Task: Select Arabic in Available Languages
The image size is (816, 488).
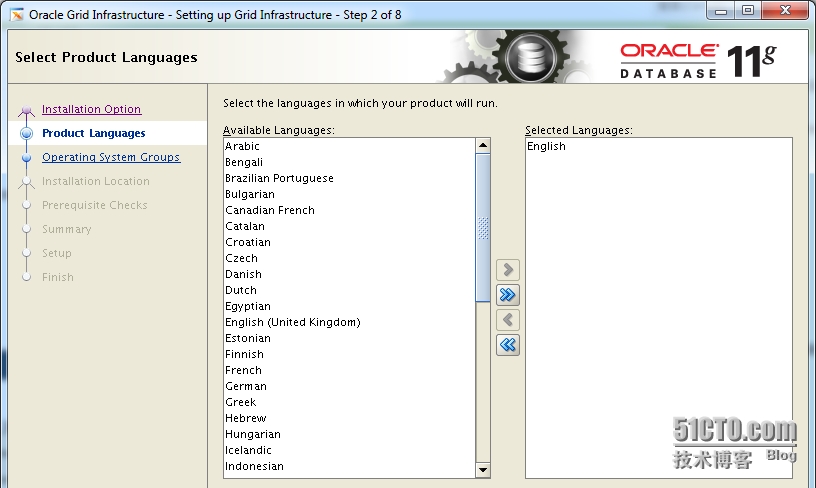Action: coord(349,146)
